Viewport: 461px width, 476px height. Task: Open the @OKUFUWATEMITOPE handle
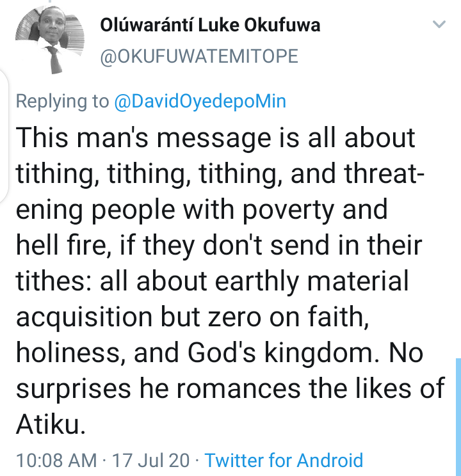[x=199, y=56]
